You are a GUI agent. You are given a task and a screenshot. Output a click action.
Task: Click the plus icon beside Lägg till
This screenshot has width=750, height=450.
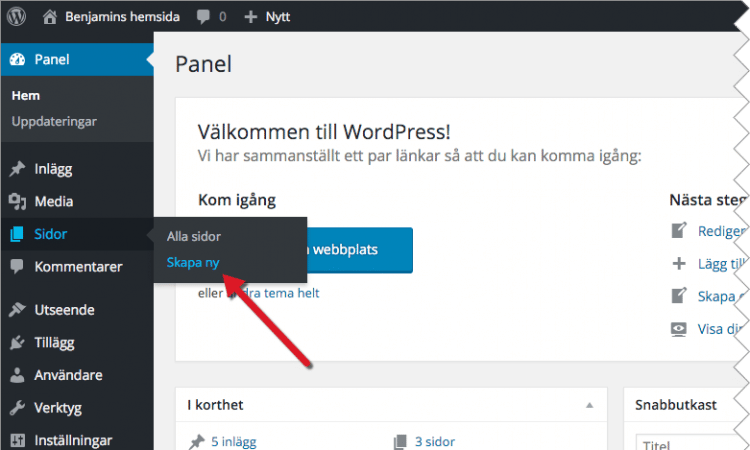[679, 263]
